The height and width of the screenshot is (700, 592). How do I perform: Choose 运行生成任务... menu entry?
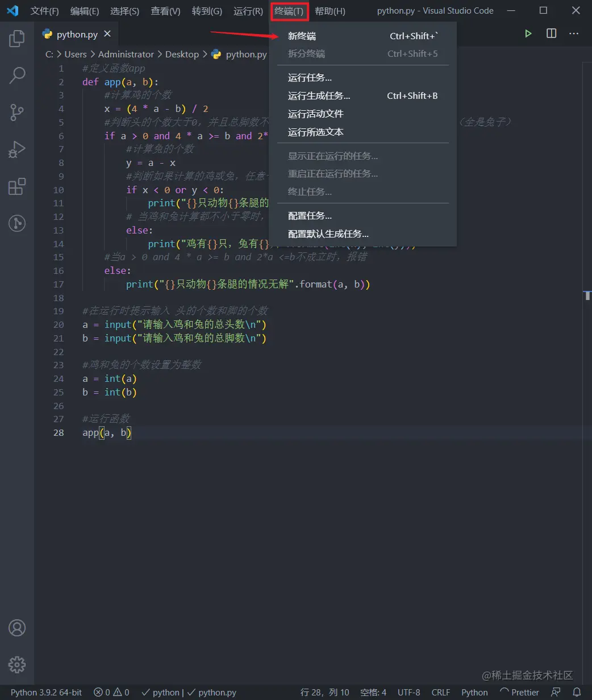click(363, 96)
